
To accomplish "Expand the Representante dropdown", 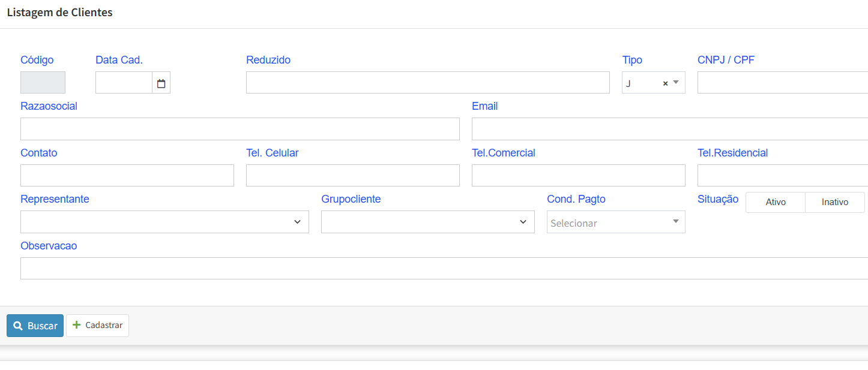I will [164, 222].
